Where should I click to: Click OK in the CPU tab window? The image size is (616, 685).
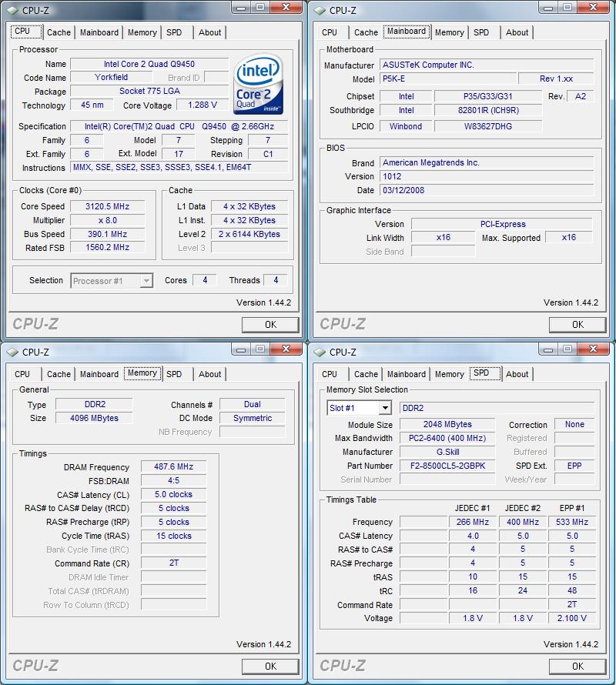270,325
